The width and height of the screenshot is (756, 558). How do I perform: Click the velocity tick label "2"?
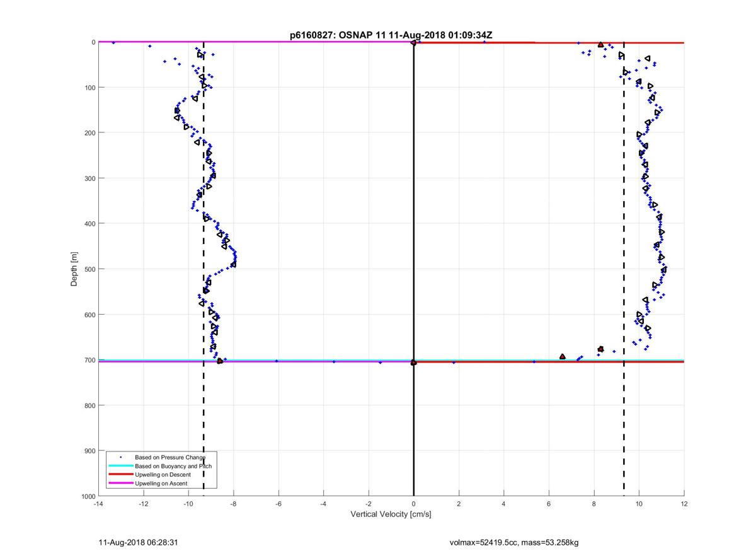[459, 504]
